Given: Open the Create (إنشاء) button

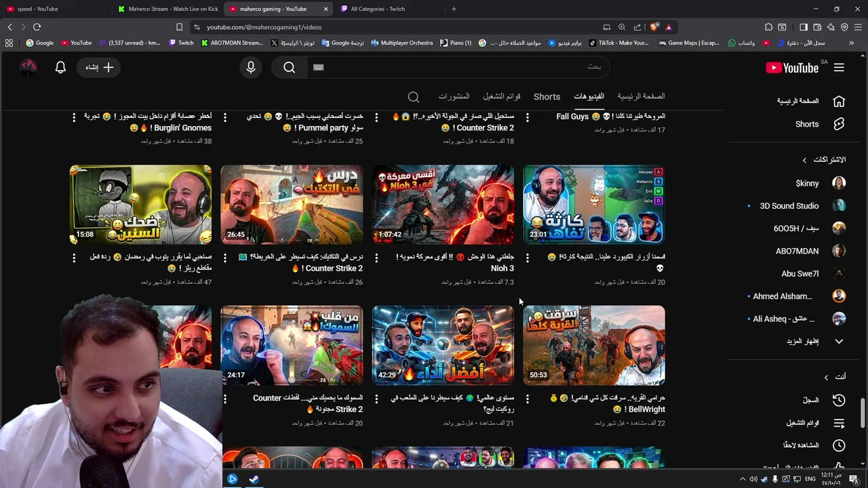Looking at the screenshot, I should (x=99, y=67).
